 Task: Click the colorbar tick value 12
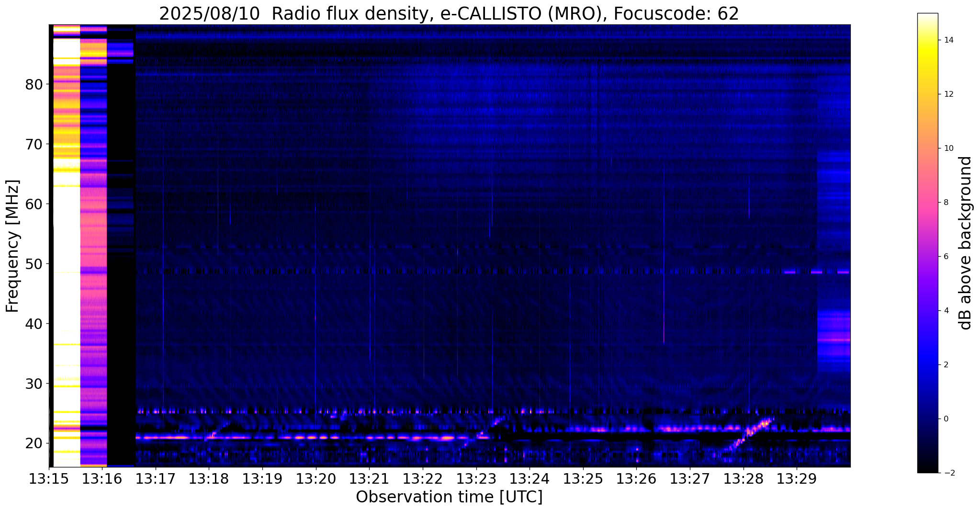click(x=948, y=94)
